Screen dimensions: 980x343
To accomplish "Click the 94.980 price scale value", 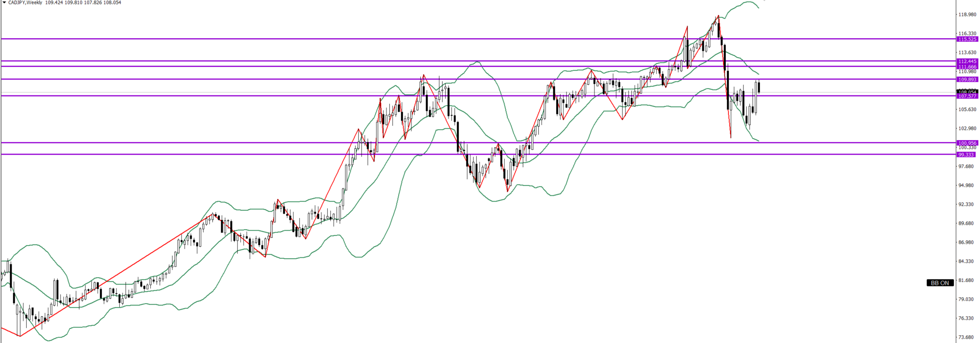I will (x=965, y=186).
